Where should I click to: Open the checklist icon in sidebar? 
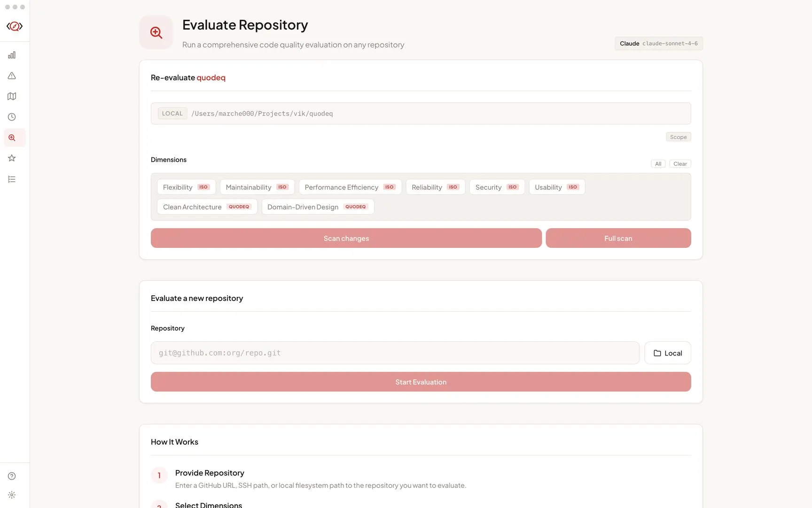[12, 179]
